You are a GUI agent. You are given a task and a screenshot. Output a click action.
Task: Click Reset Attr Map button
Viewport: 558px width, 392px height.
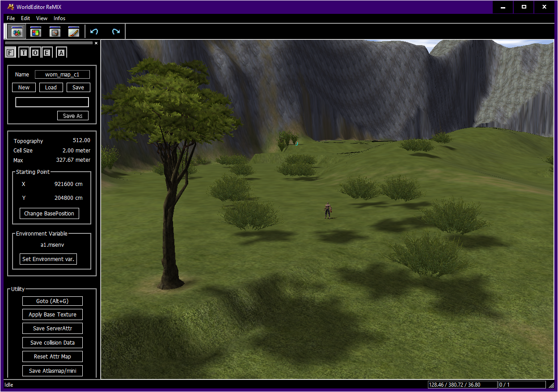pyautogui.click(x=52, y=357)
